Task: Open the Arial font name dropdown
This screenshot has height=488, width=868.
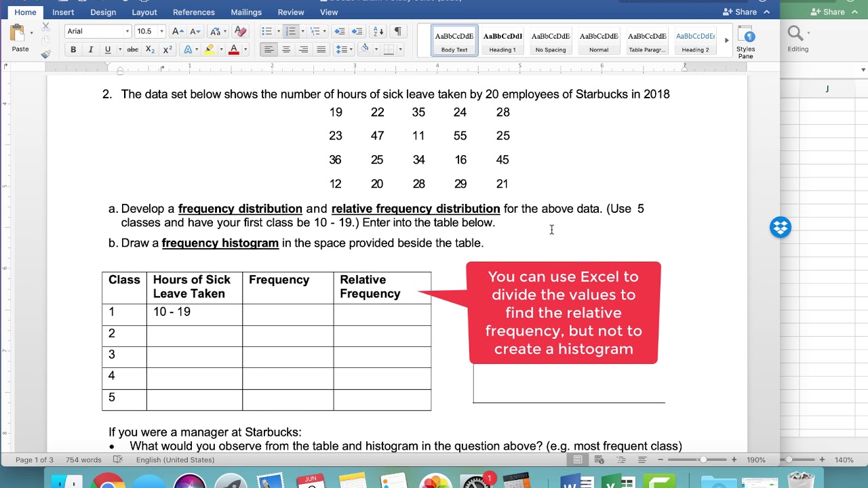Action: tap(127, 32)
